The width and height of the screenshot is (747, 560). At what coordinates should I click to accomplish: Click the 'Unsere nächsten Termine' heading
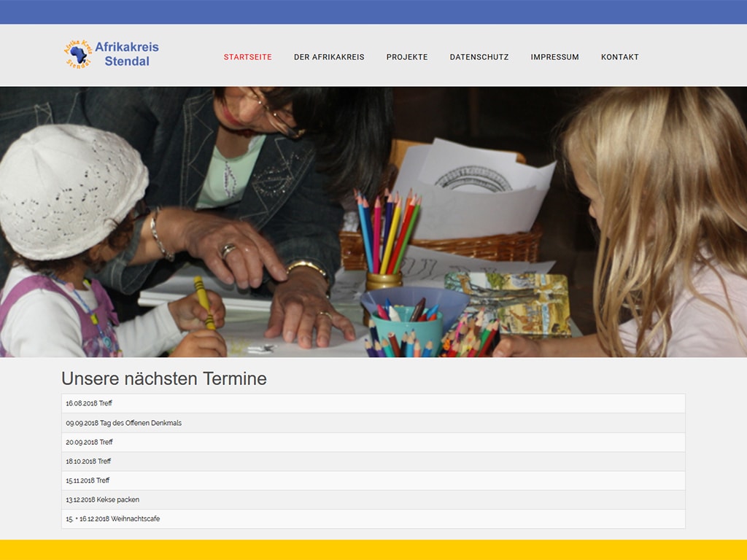pos(164,378)
